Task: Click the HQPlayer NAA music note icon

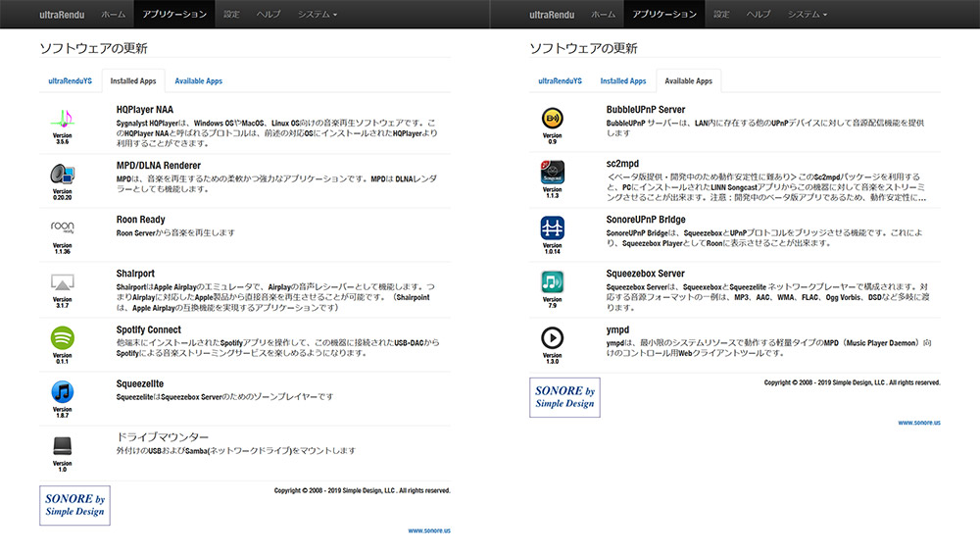Action: pyautogui.click(x=62, y=119)
